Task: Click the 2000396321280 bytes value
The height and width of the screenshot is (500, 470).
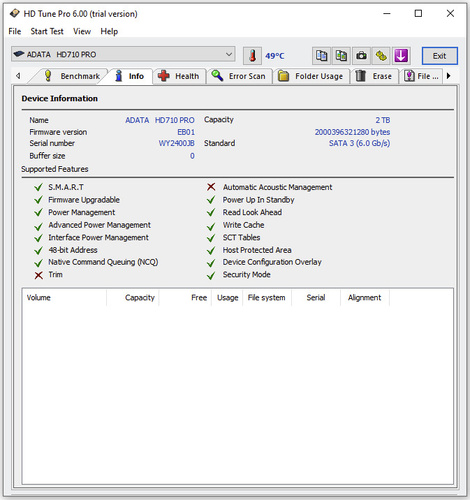Action: pos(352,132)
